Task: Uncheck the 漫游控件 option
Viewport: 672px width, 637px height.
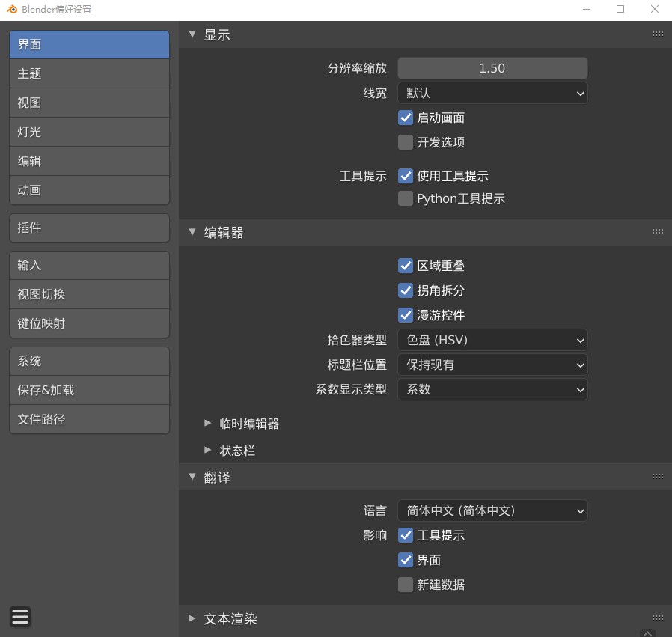Action: coord(406,315)
